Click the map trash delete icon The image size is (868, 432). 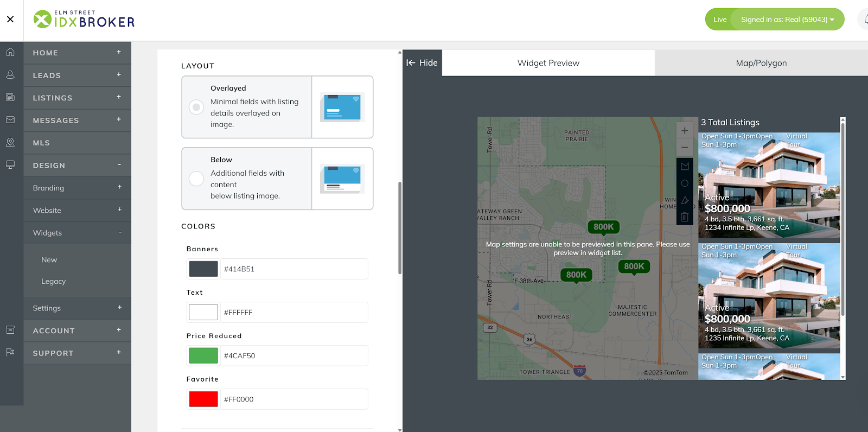click(685, 217)
